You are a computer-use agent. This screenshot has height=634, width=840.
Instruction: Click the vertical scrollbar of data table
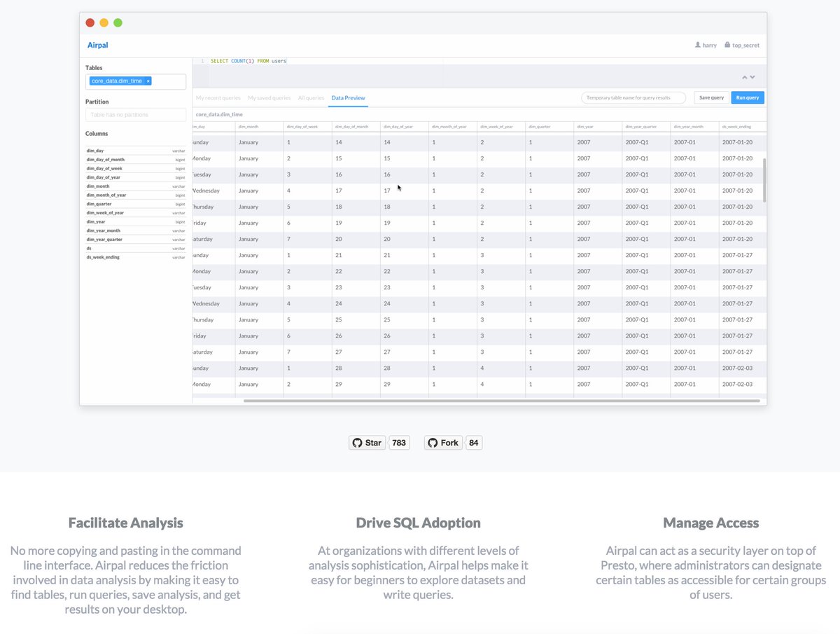pyautogui.click(x=764, y=180)
